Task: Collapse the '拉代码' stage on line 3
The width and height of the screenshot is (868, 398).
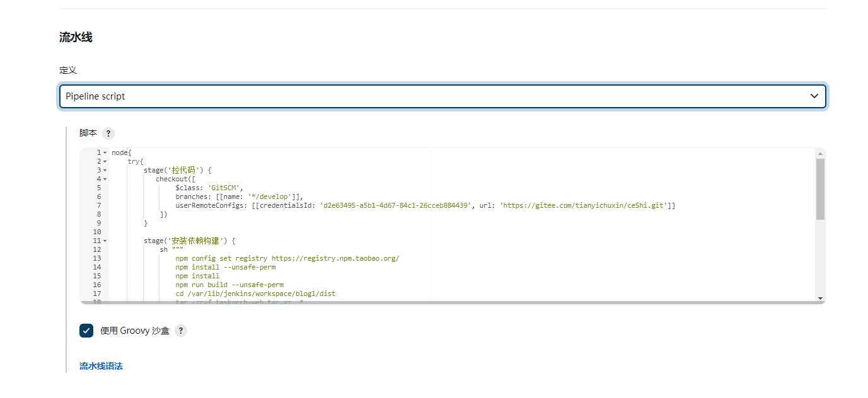Action: pos(105,171)
